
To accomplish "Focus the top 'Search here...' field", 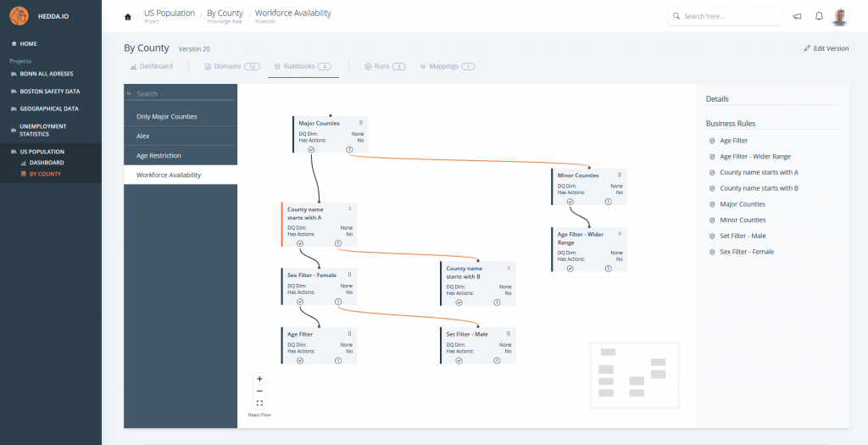I will (x=729, y=16).
